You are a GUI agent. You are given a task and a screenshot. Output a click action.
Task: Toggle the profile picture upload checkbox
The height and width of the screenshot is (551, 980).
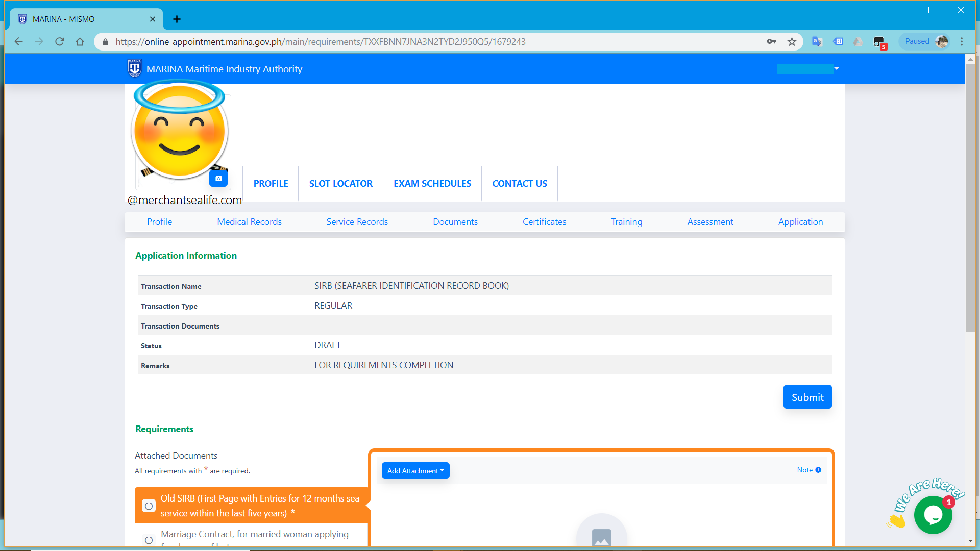(218, 178)
